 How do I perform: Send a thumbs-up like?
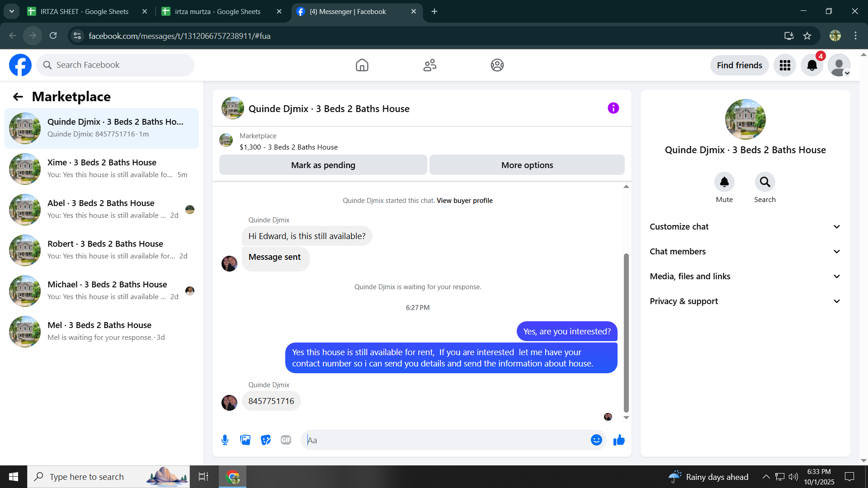coord(619,440)
